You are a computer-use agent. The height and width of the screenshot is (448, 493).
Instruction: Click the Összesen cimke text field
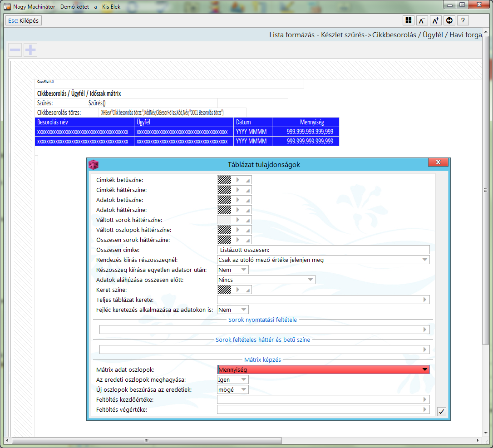(x=323, y=250)
